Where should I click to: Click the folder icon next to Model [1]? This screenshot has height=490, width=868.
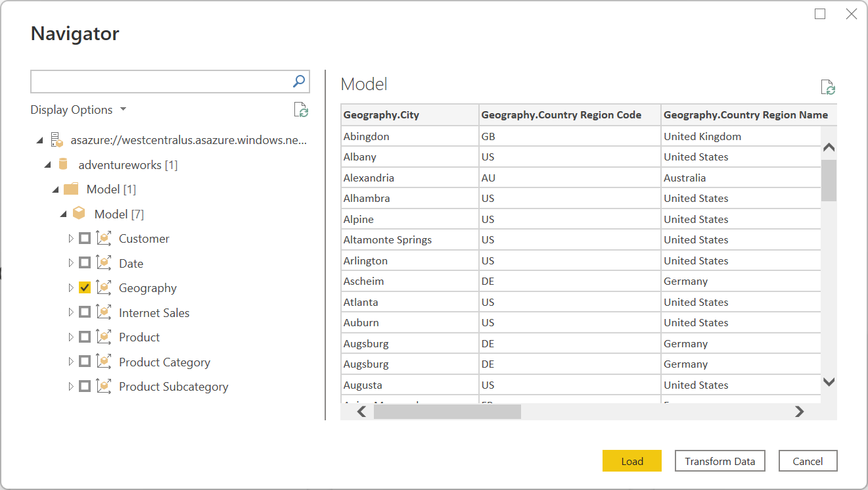[x=71, y=189]
